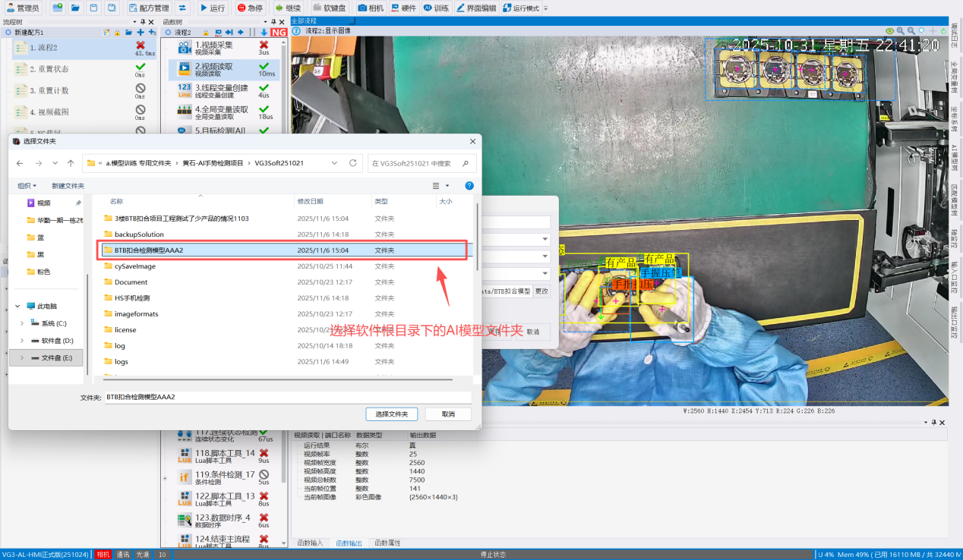Viewport: 963px width, 560px height.
Task: Click the red NG indicator in the function tree
Action: click(x=279, y=33)
